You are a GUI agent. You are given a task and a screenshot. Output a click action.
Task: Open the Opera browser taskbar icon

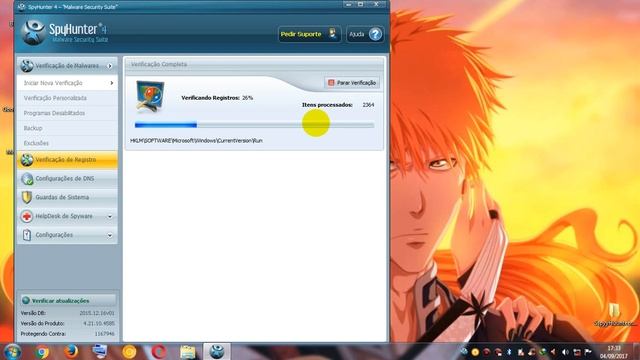(159, 352)
